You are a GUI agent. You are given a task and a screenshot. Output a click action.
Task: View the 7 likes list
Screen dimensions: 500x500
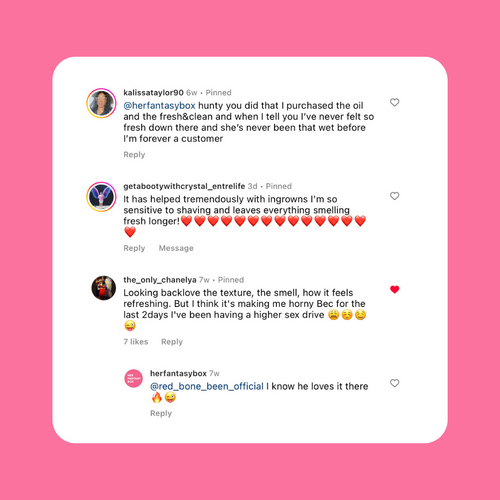point(136,342)
